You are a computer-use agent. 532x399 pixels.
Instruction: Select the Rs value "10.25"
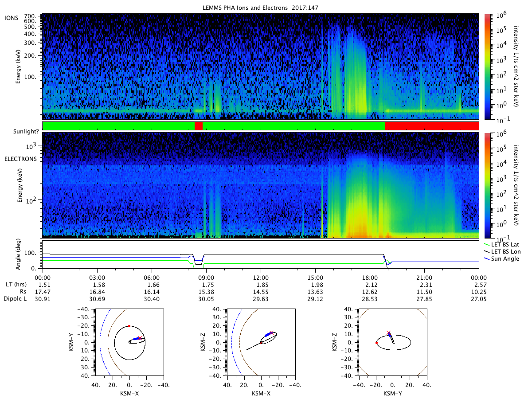(479, 291)
